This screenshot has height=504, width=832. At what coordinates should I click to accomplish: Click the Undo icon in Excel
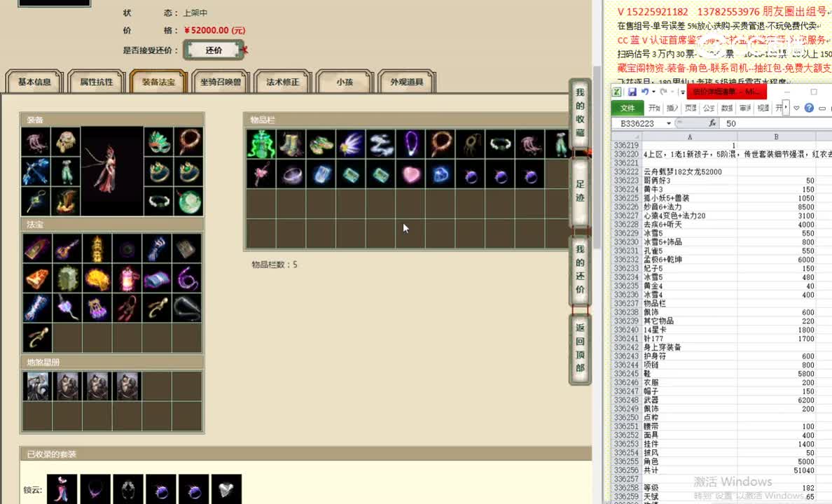pos(645,92)
